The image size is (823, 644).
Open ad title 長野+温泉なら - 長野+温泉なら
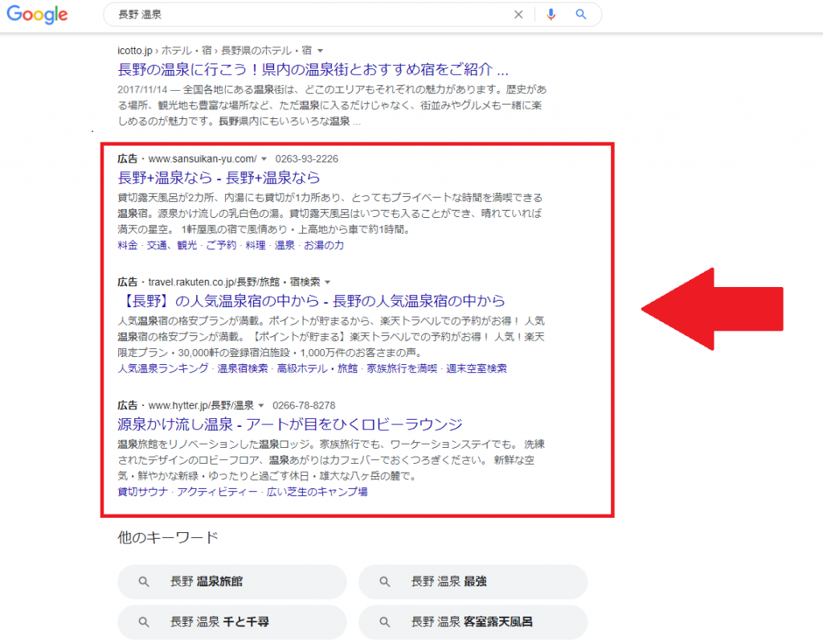(x=219, y=178)
